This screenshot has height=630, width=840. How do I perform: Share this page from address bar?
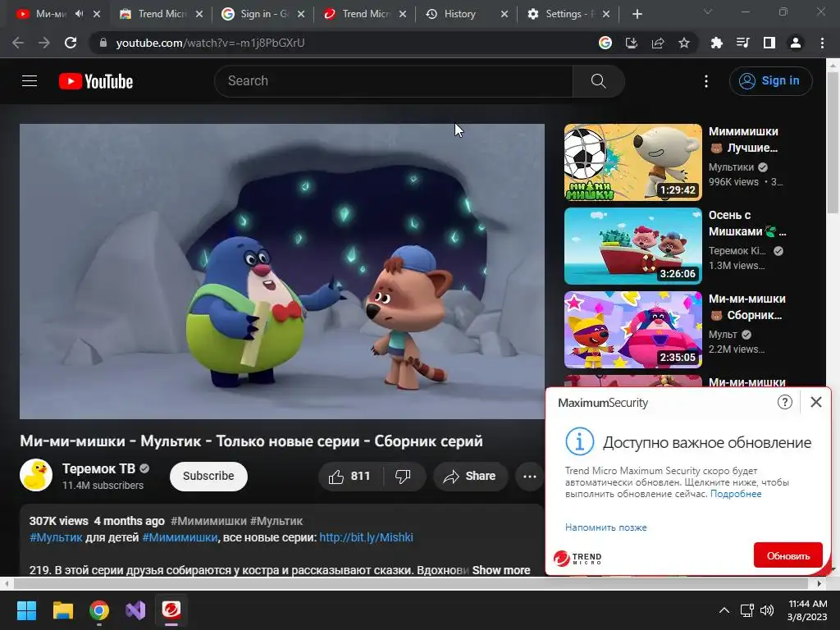(658, 43)
